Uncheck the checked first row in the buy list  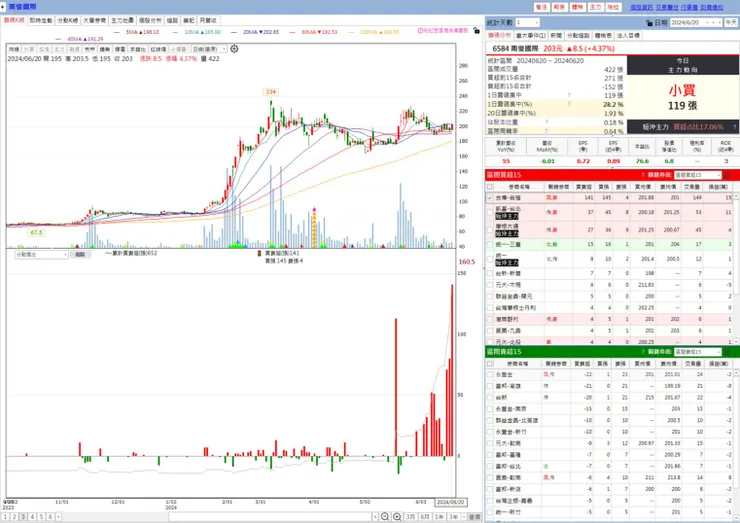(x=490, y=198)
